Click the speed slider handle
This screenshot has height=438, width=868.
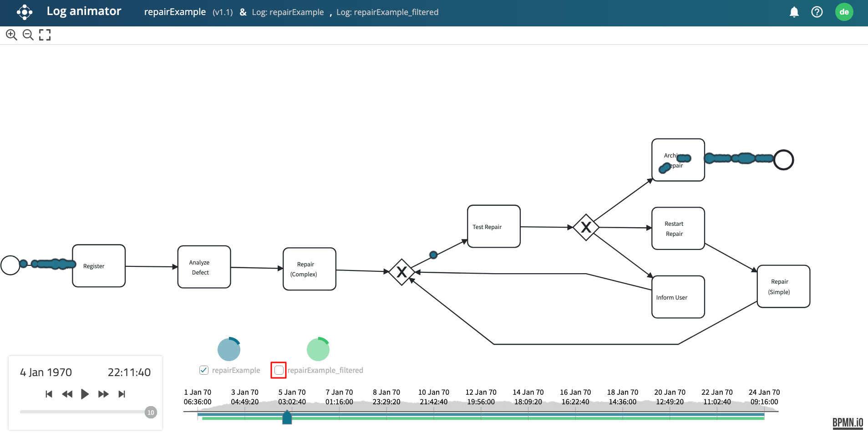pos(151,413)
